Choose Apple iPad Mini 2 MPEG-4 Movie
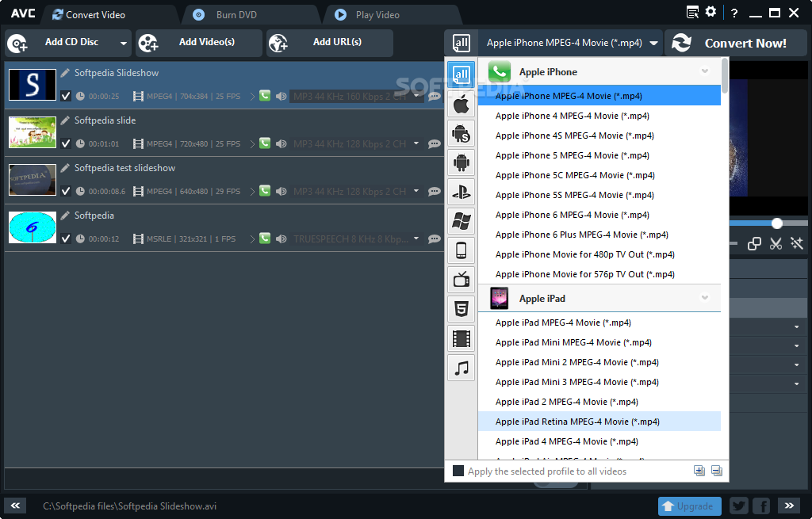 [x=599, y=362]
